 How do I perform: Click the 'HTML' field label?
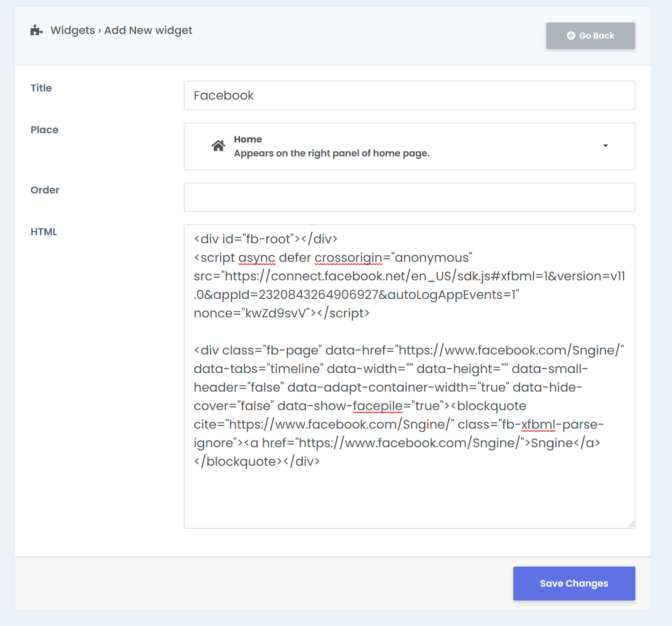tap(44, 232)
